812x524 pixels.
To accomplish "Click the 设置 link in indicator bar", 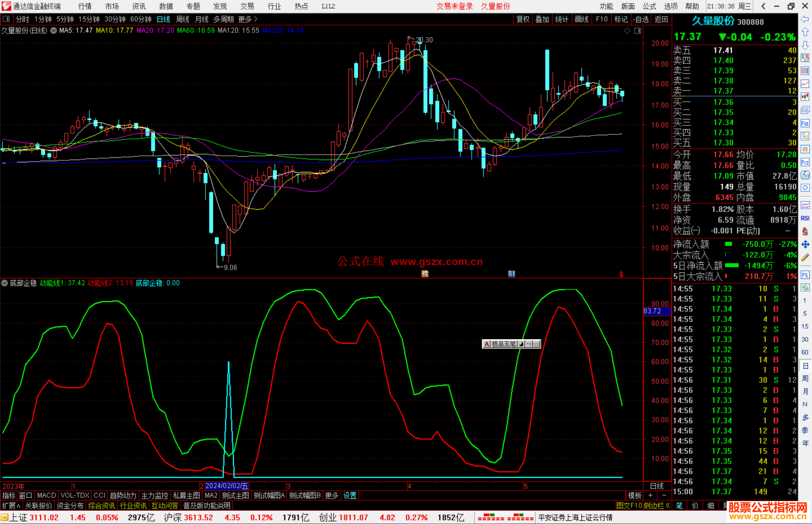I will tap(350, 495).
